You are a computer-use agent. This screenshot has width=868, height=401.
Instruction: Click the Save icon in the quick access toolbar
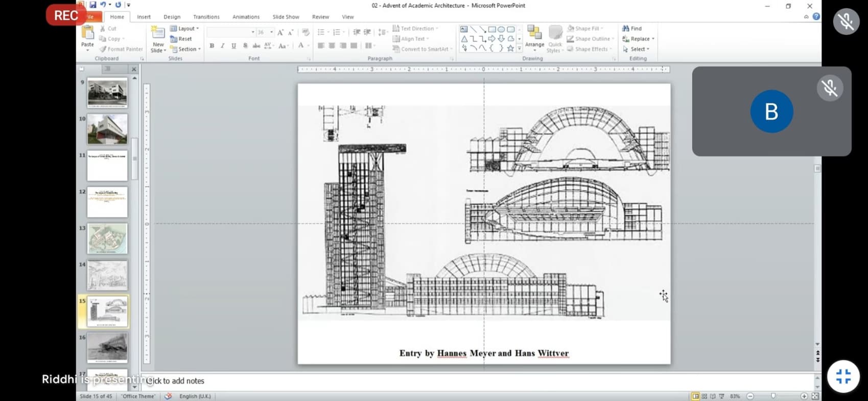[93, 5]
